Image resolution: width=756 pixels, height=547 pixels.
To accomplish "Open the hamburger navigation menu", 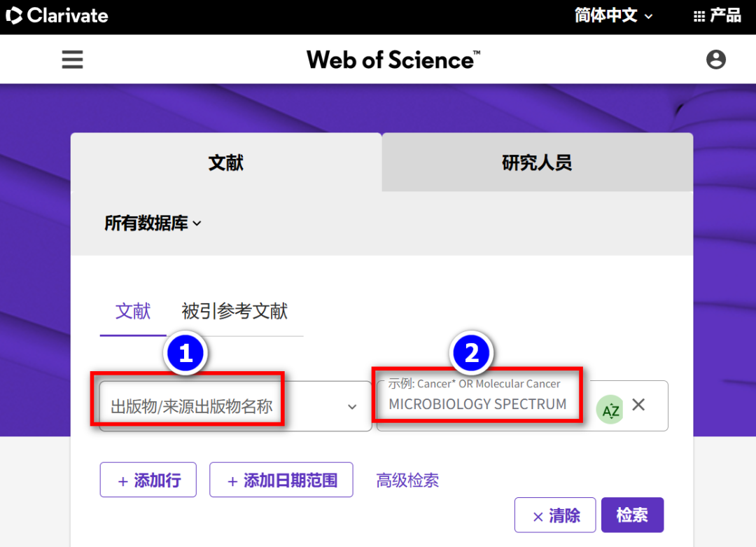I will pyautogui.click(x=72, y=60).
